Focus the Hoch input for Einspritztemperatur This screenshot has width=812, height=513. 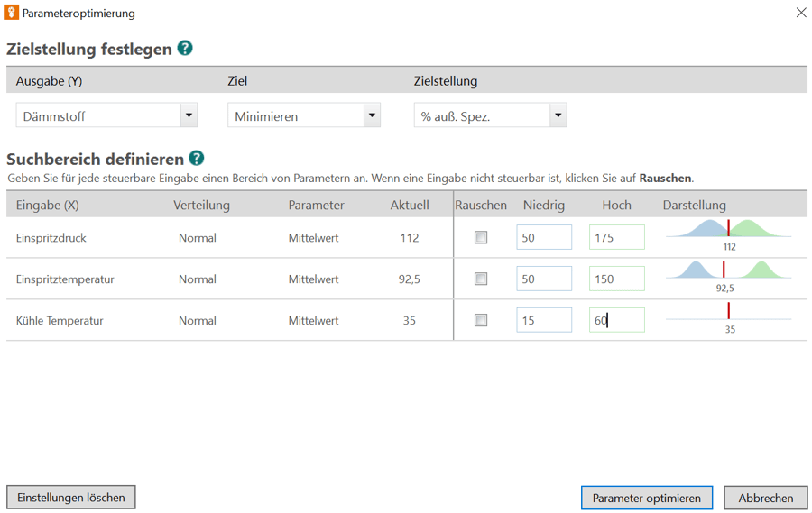[x=617, y=279]
